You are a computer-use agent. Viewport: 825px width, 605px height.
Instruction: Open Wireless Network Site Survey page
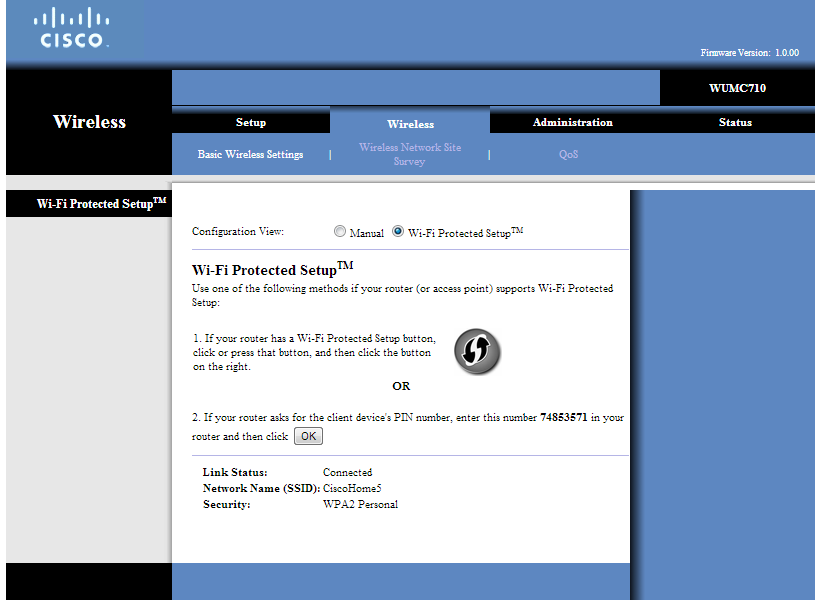[x=410, y=154]
